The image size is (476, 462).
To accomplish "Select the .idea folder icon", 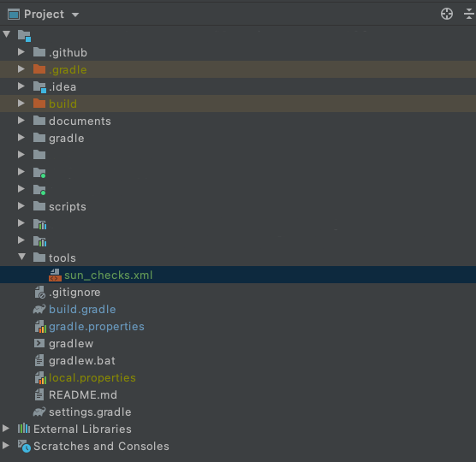I will tap(39, 87).
